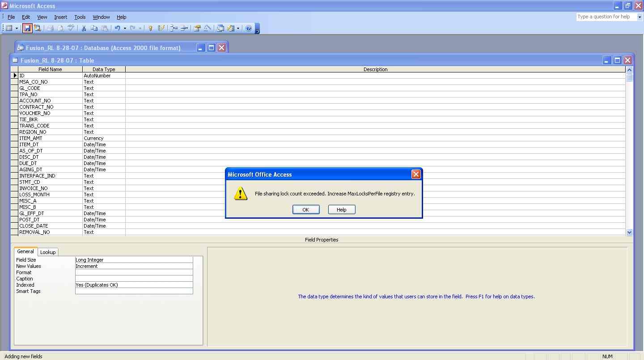Image resolution: width=644 pixels, height=360 pixels.
Task: Click the Indexed property value box
Action: point(134,285)
